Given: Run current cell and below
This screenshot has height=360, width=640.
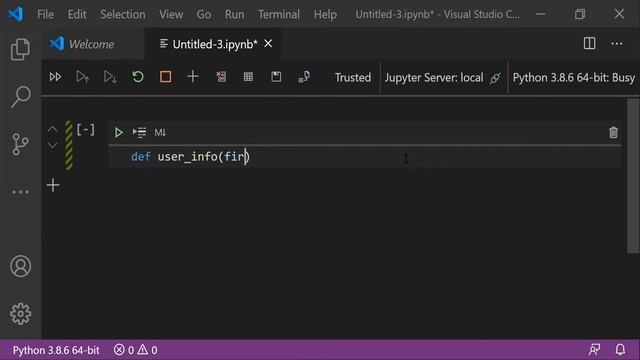Looking at the screenshot, I should [x=110, y=77].
